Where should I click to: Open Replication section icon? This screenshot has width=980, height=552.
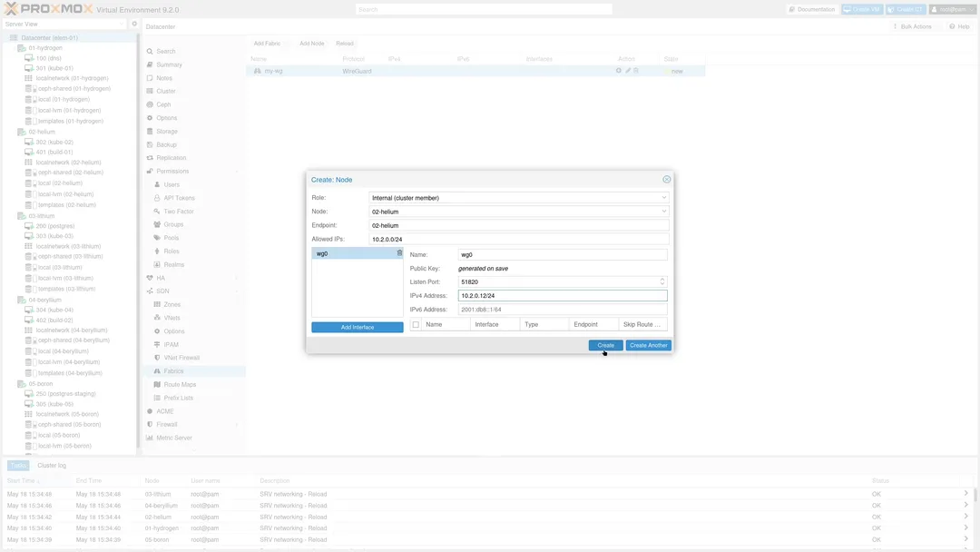150,158
